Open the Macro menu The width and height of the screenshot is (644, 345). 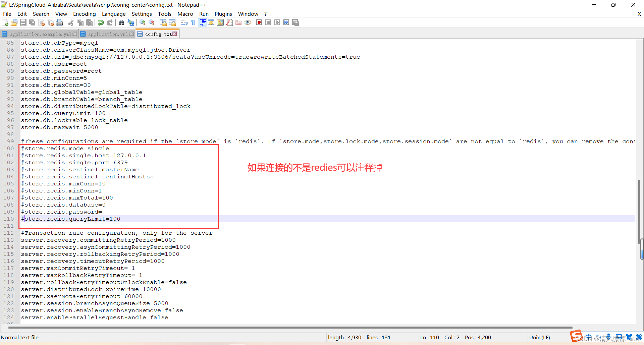pos(185,14)
